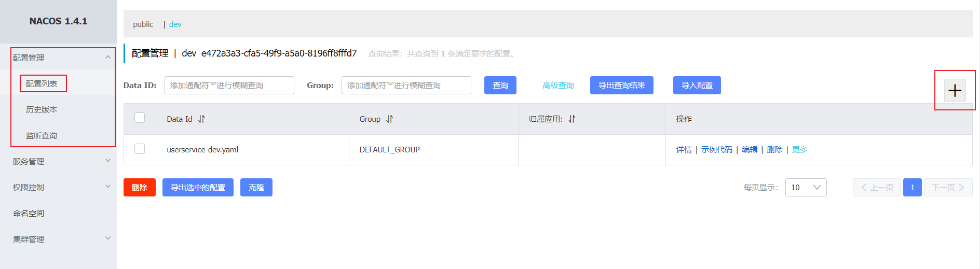Click the Data ID search input field
Image resolution: width=980 pixels, height=269 pixels.
(229, 86)
